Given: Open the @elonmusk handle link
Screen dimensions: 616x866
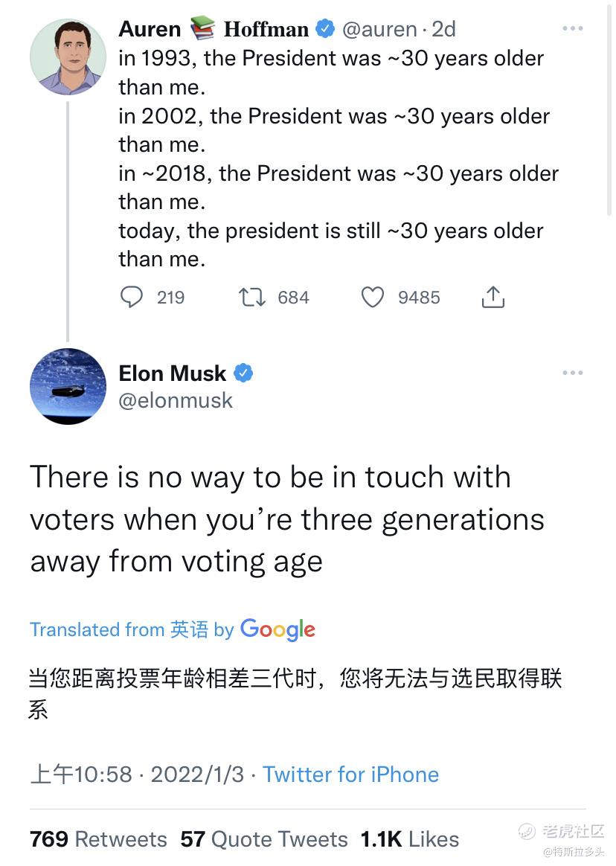Looking at the screenshot, I should (x=175, y=400).
